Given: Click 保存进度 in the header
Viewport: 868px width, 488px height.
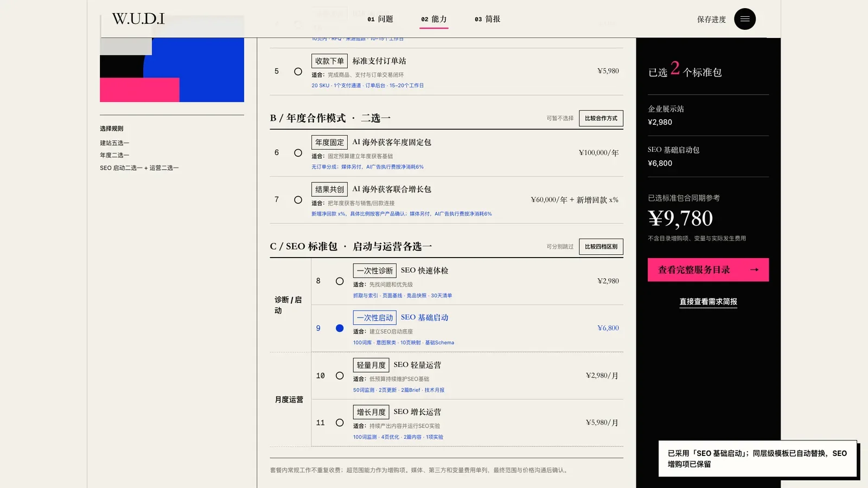Looking at the screenshot, I should coord(711,20).
